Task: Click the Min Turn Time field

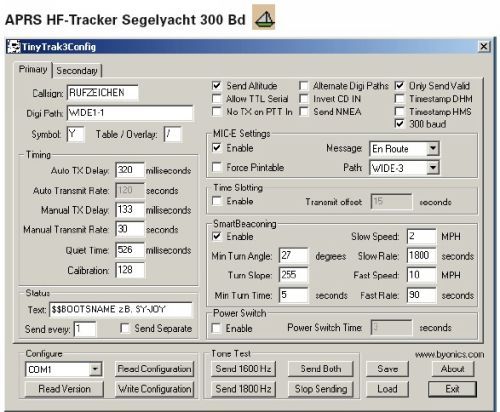Action: 293,295
